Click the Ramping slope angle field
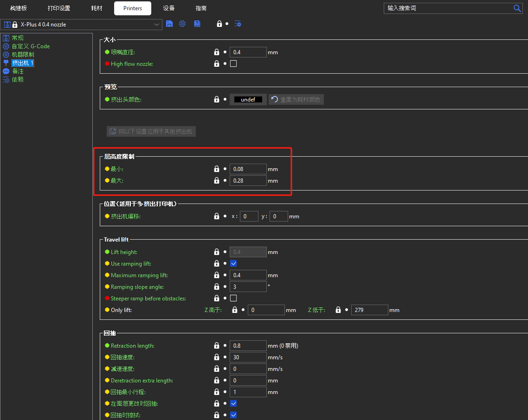Screen dimensions: 528x420 248,287
